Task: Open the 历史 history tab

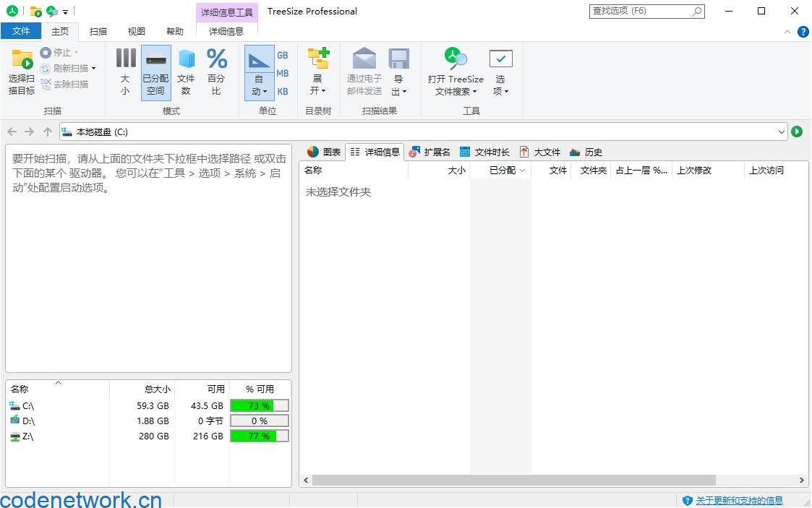Action: coord(586,152)
